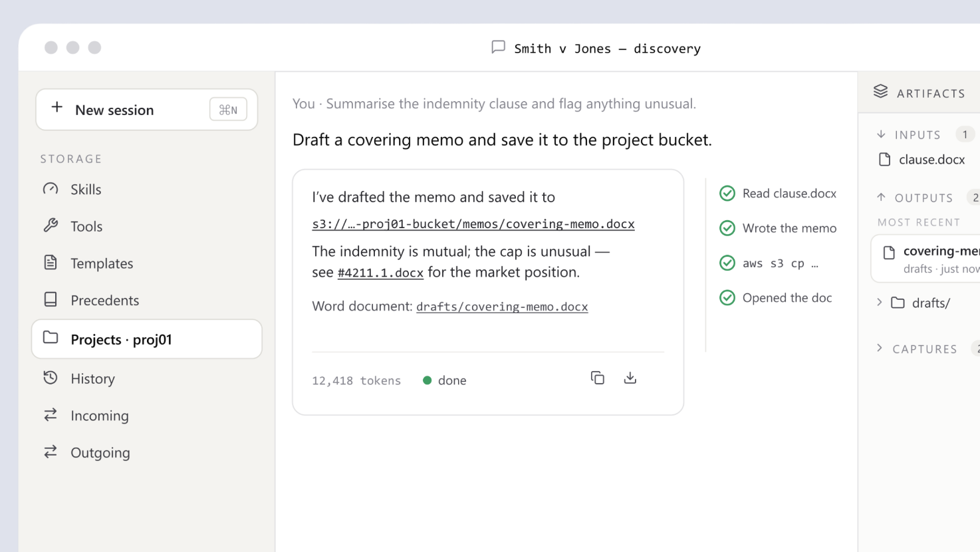Viewport: 980px width, 552px height.
Task: Click the '12,418 tokens' count
Action: click(356, 380)
